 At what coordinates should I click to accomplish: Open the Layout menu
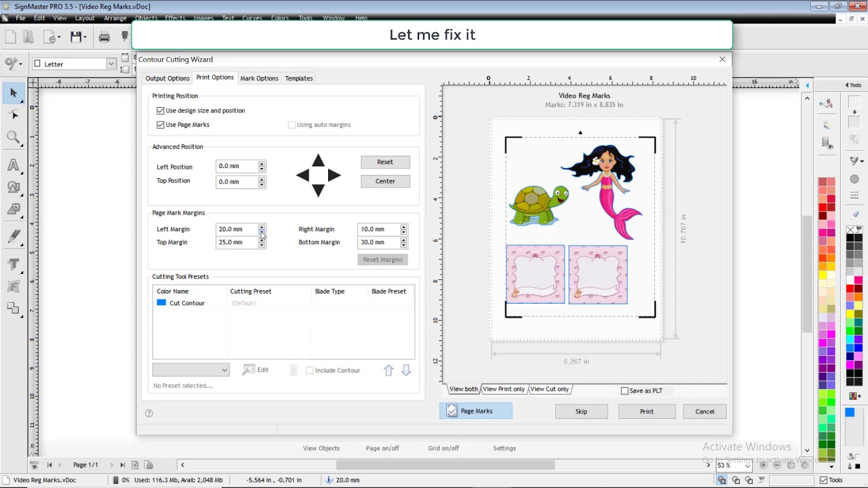pyautogui.click(x=85, y=18)
